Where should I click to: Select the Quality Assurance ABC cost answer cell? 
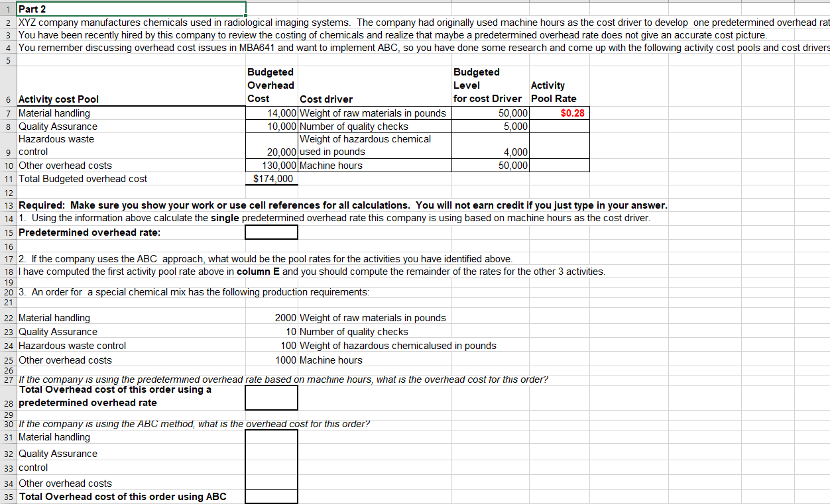pos(271,454)
